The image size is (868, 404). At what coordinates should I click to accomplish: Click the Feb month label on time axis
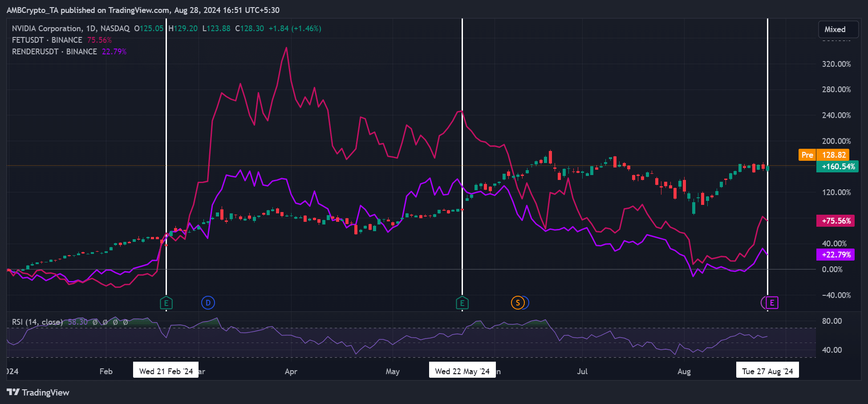coord(106,371)
